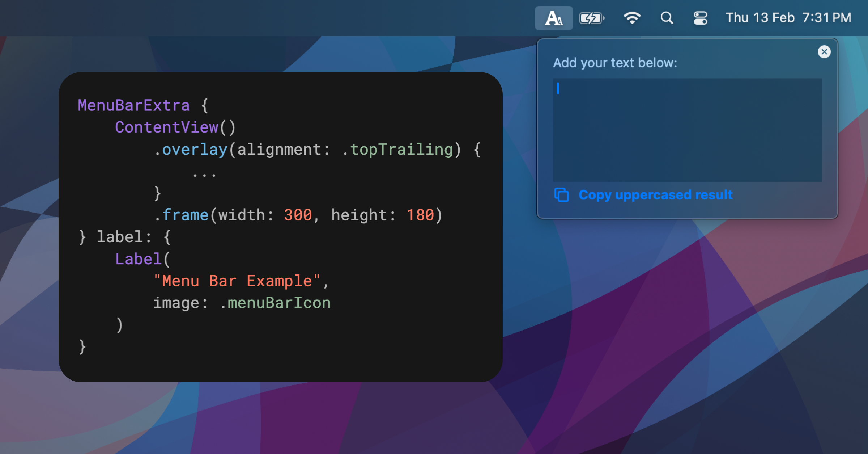Click "Copy uppercased result"
This screenshot has width=868, height=454.
[656, 194]
